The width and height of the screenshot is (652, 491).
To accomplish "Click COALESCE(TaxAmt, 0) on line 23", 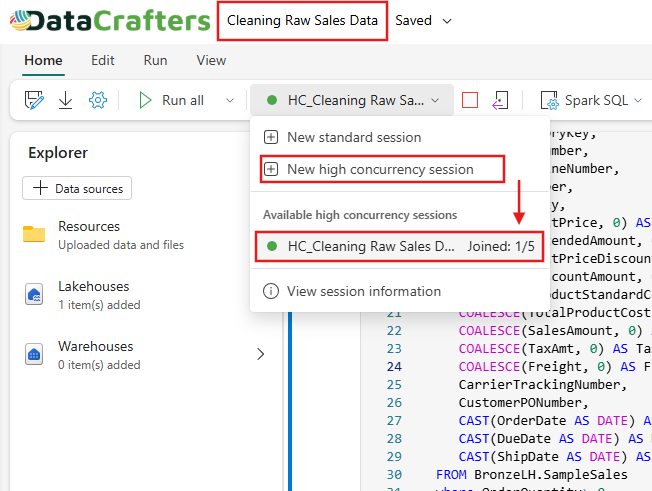I will pos(531,348).
